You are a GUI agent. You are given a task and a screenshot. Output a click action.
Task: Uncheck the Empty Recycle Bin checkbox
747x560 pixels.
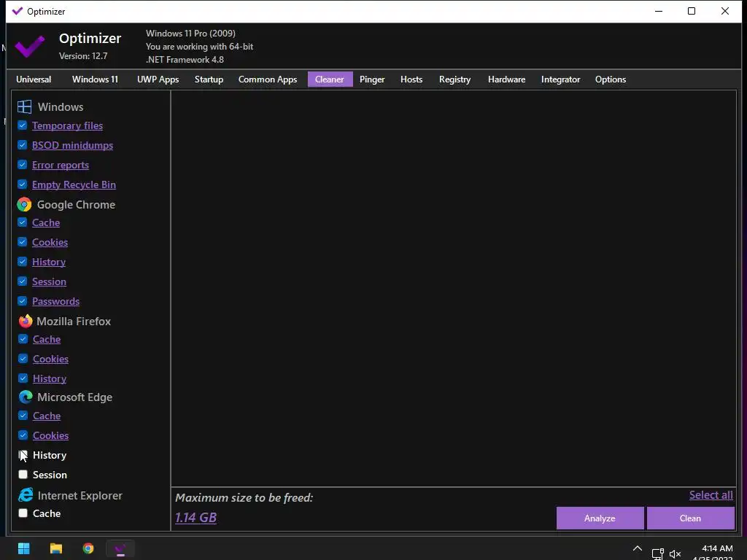[23, 184]
